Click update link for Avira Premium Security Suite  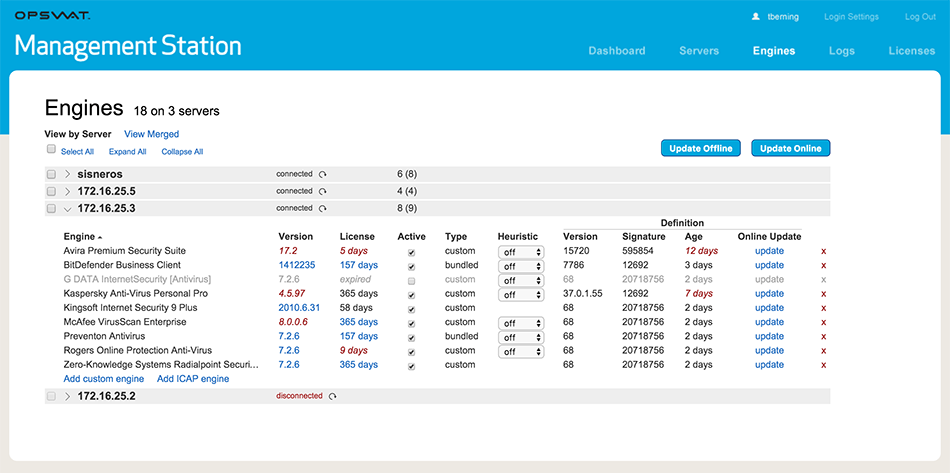(x=769, y=251)
